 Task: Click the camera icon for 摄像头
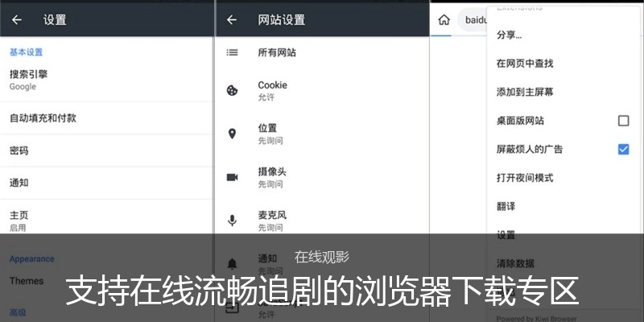232,177
